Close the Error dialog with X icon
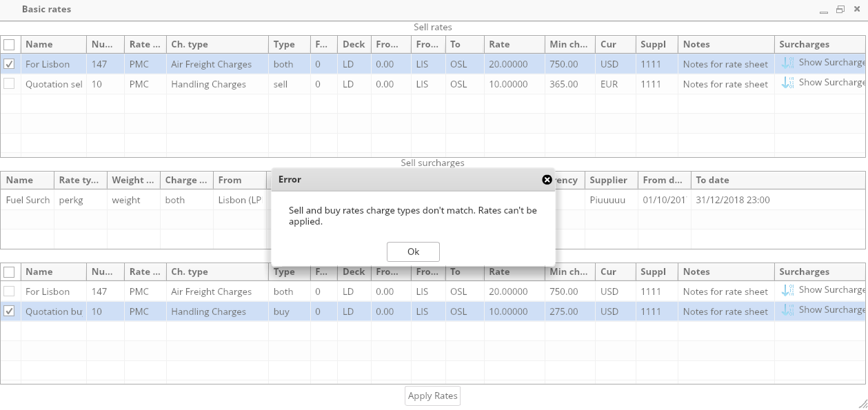 coord(547,180)
